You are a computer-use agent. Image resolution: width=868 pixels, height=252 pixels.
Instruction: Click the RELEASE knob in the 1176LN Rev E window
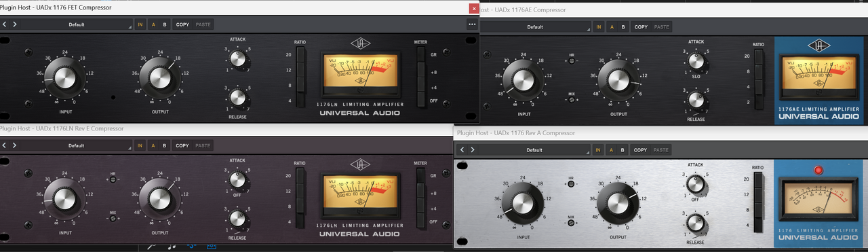coord(237,218)
